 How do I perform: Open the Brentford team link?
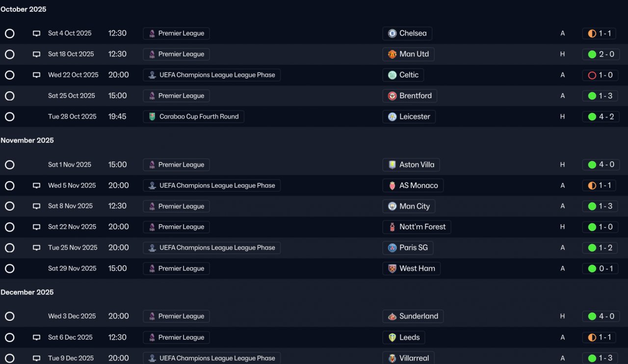pyautogui.click(x=410, y=96)
